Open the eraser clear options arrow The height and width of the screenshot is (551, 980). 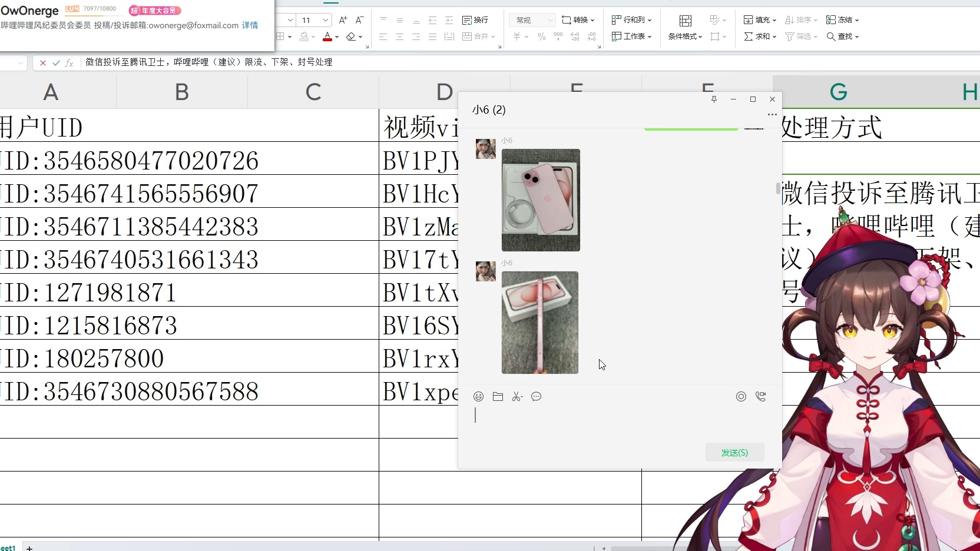[x=360, y=36]
